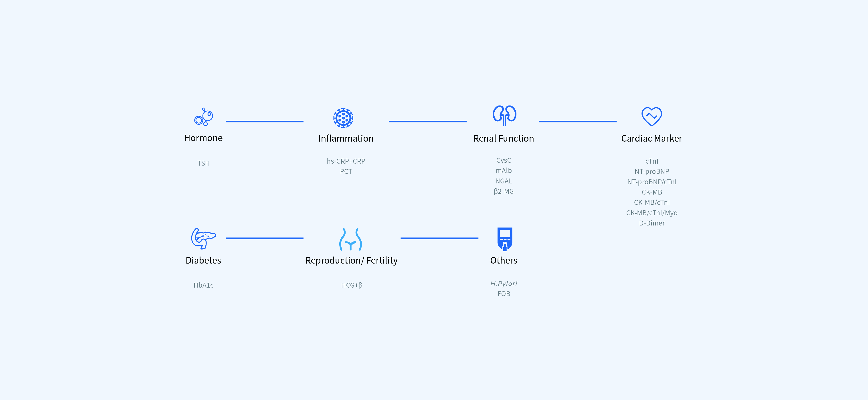The image size is (868, 400).
Task: Select the HCG+β test item
Action: point(351,285)
